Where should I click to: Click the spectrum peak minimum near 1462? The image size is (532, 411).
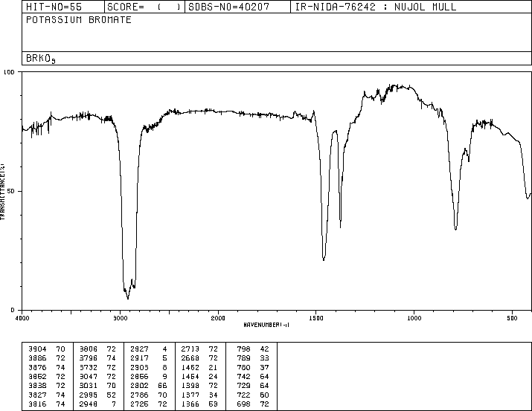pyautogui.click(x=324, y=259)
